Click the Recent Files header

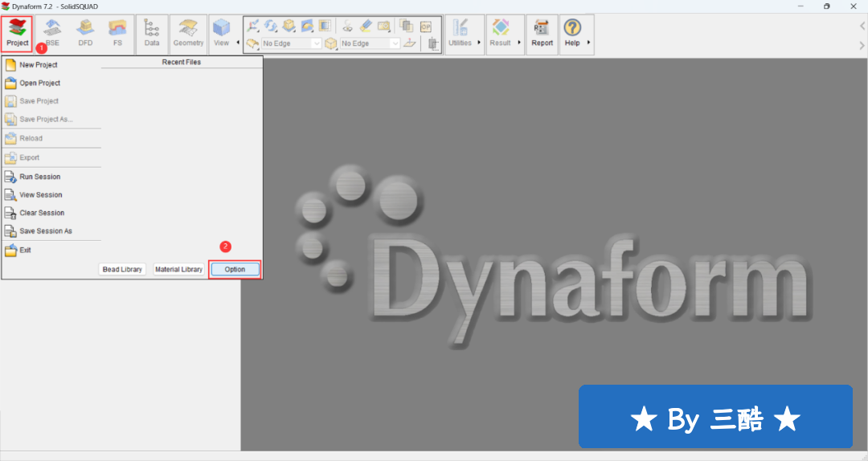click(182, 62)
